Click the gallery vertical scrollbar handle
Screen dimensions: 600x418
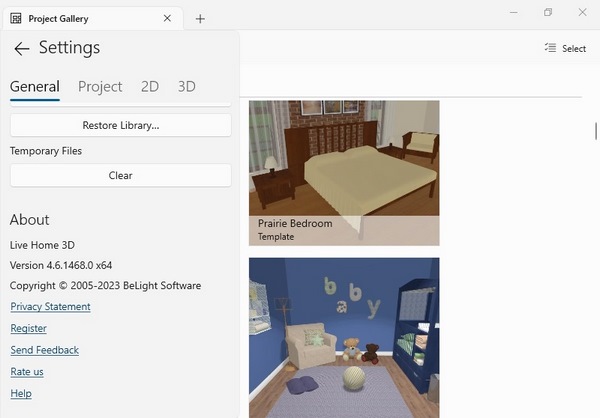click(x=596, y=131)
